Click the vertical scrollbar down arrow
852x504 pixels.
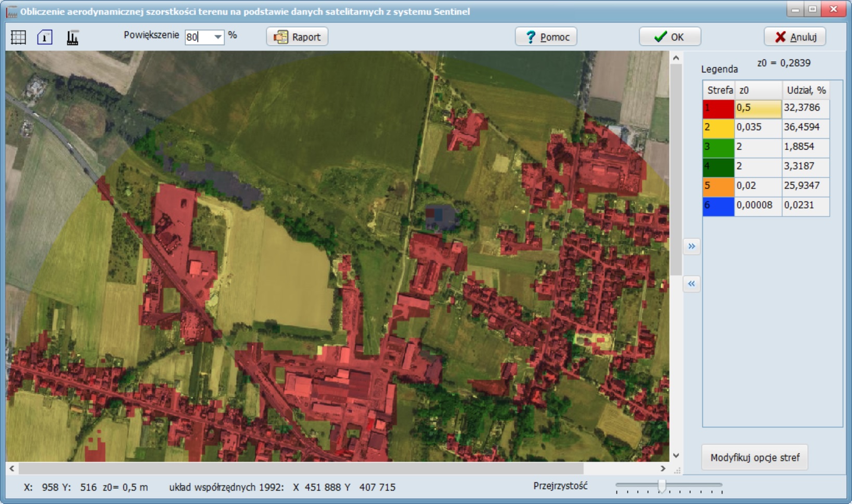(676, 455)
